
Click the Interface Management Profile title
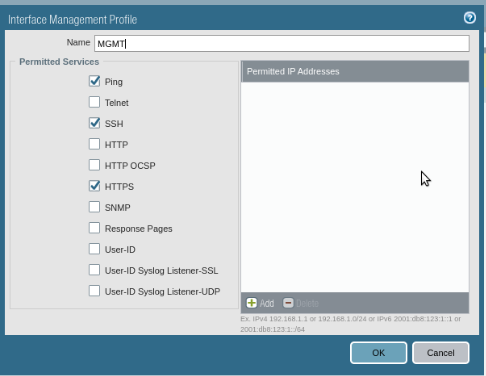click(73, 20)
